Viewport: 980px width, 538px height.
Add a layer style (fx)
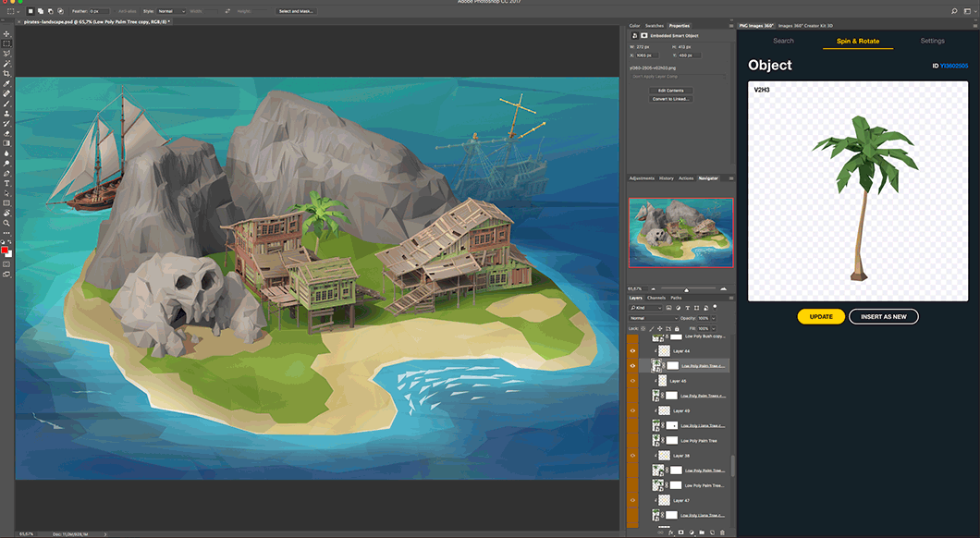(671, 533)
